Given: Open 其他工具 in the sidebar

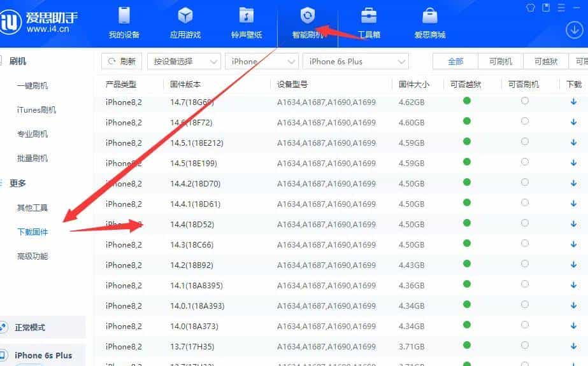Looking at the screenshot, I should [x=32, y=208].
